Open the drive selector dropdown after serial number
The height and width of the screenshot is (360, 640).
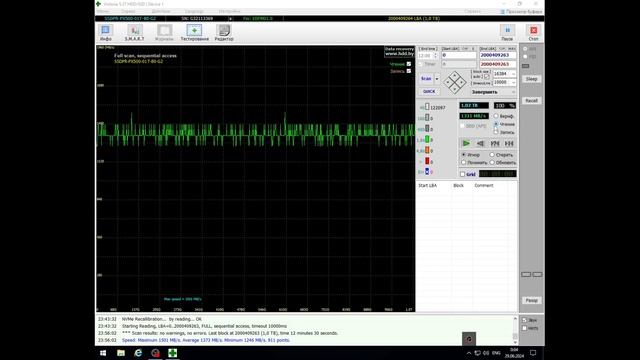coord(230,19)
